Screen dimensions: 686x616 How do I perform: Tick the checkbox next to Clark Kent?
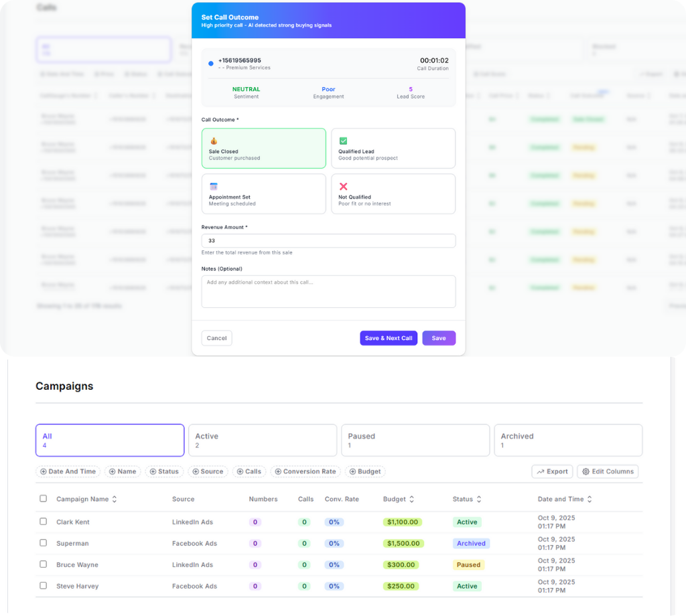(43, 522)
